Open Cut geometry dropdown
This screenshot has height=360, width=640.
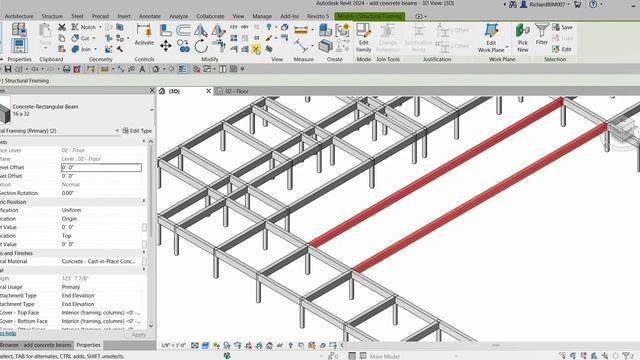coord(94,38)
